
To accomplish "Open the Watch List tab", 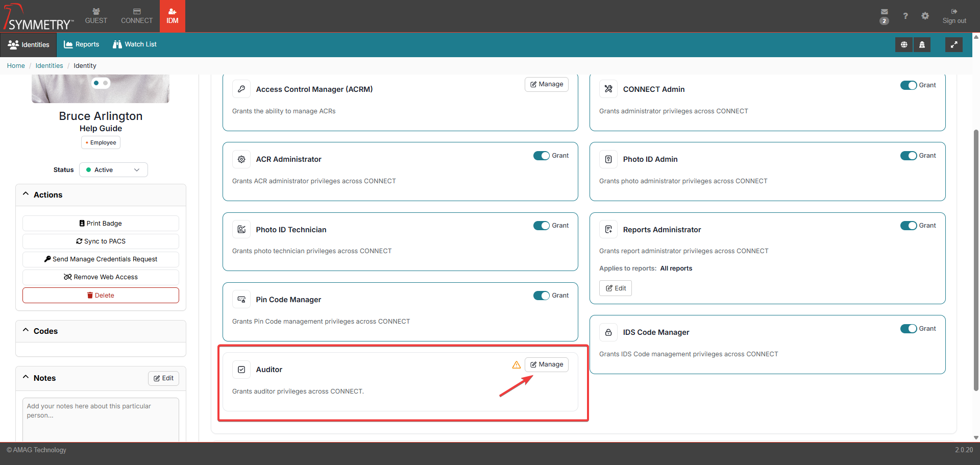I will pos(135,44).
